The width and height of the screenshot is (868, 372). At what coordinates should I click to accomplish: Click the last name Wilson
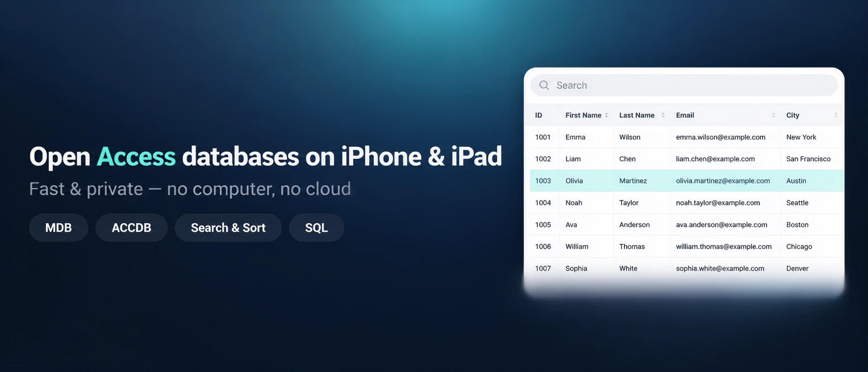[630, 137]
